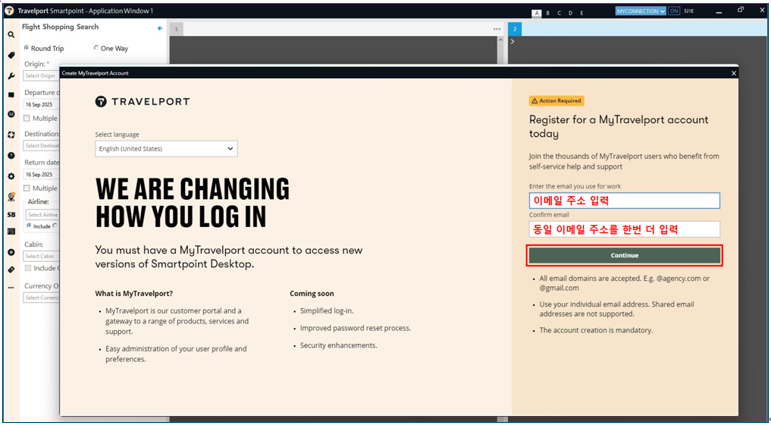The image size is (771, 426).
Task: Open the tag icon in left sidebar
Action: [11, 55]
